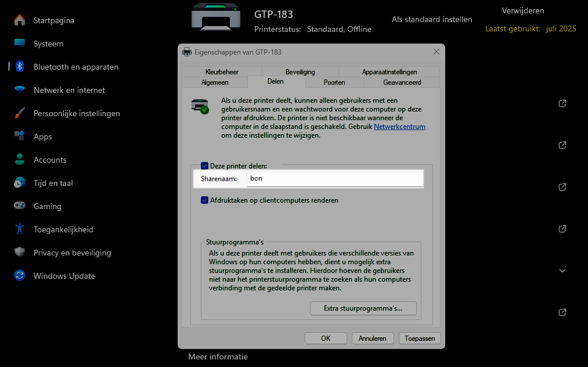Open Bluetooth en apparaten icon in sidebar
Screen dimensions: 588x367
[20, 67]
